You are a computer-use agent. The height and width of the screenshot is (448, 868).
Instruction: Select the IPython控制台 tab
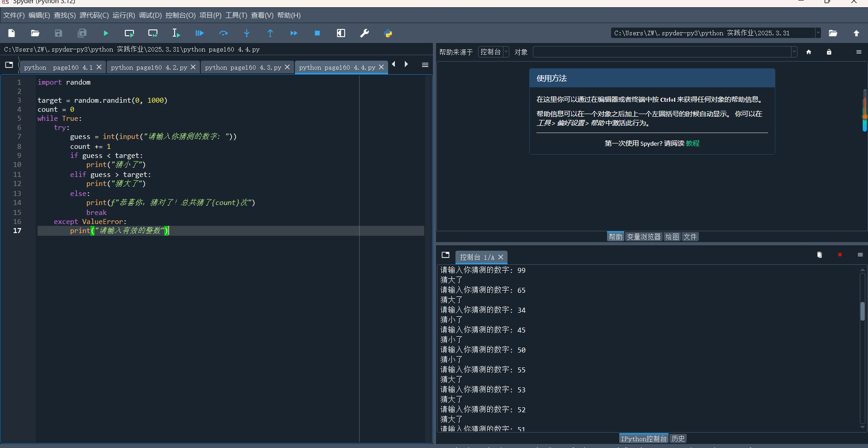pyautogui.click(x=644, y=438)
